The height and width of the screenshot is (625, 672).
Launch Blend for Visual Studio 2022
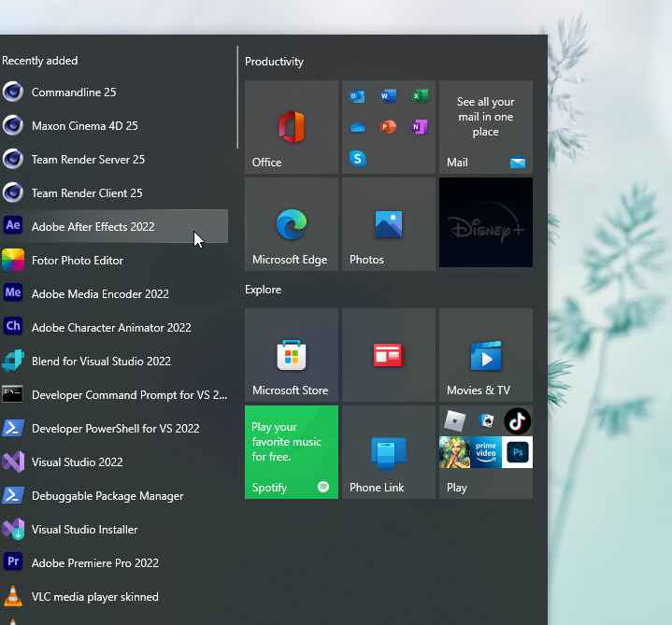114,362
